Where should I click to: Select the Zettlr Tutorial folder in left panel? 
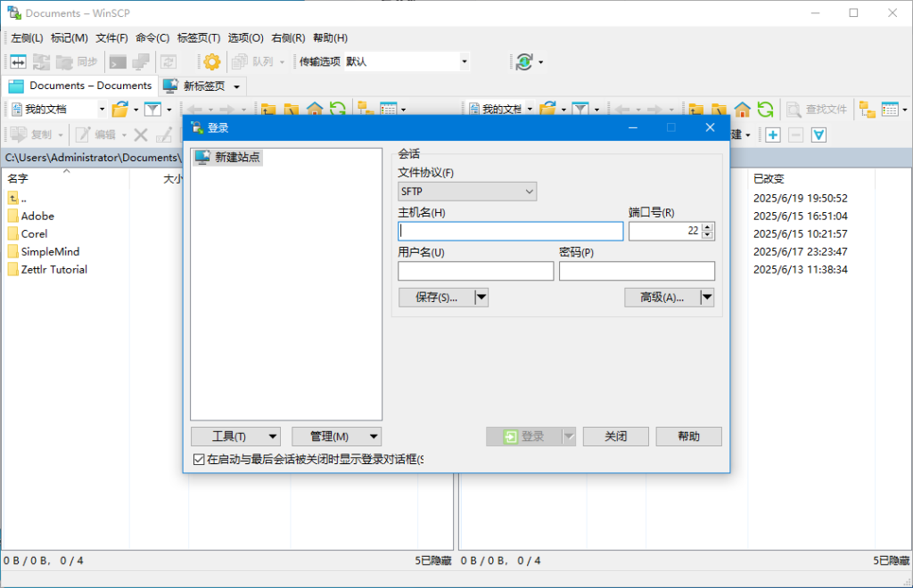[x=54, y=270]
